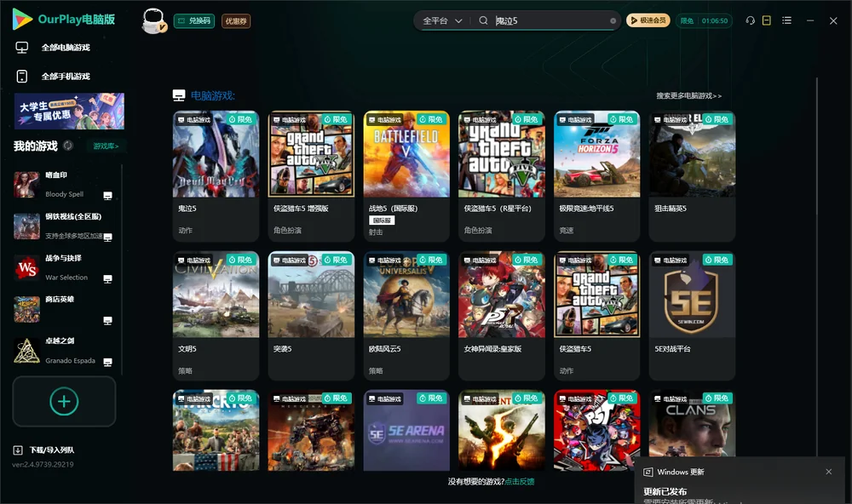Click the 国际服 tag under 战地5
Viewport: 852px width, 504px height.
coord(382,220)
